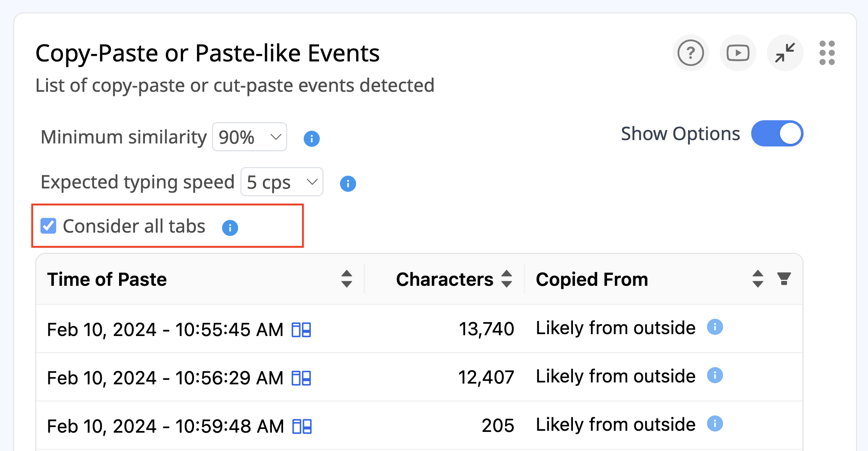Viewport: 868px width, 451px height.
Task: Open side-by-side view for 10:56:29 AM paste
Action: [x=301, y=378]
